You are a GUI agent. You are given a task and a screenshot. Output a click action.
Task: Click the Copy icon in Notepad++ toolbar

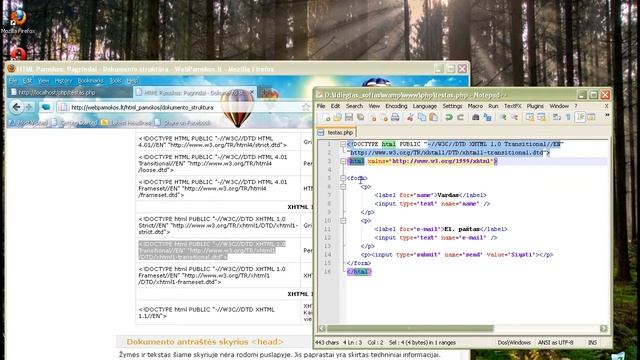pyautogui.click(x=422, y=118)
